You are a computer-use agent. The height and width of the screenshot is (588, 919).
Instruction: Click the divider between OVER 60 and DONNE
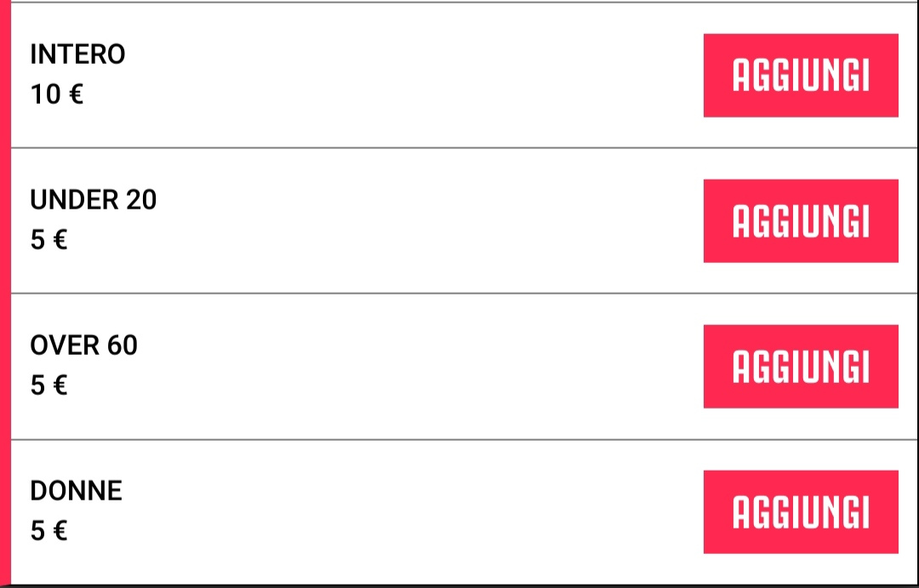point(465,439)
